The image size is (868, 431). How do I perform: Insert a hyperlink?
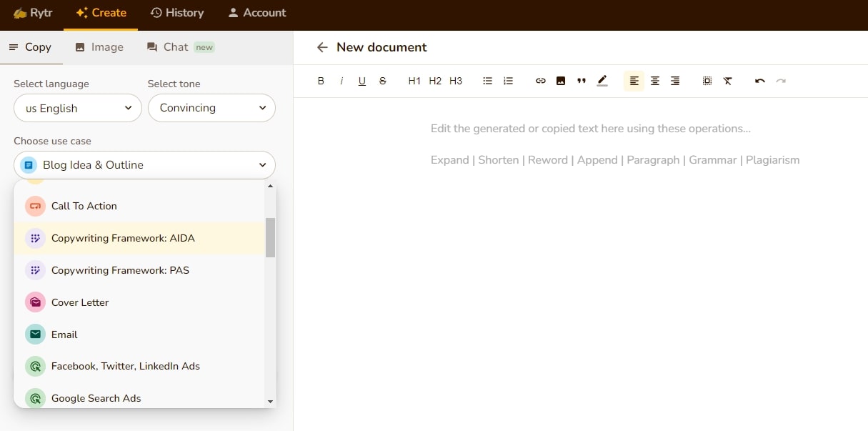541,81
